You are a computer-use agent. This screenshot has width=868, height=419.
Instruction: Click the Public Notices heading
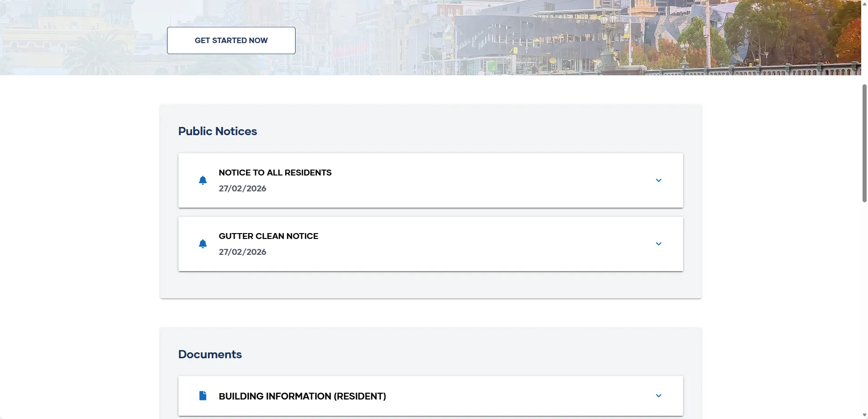click(x=217, y=132)
